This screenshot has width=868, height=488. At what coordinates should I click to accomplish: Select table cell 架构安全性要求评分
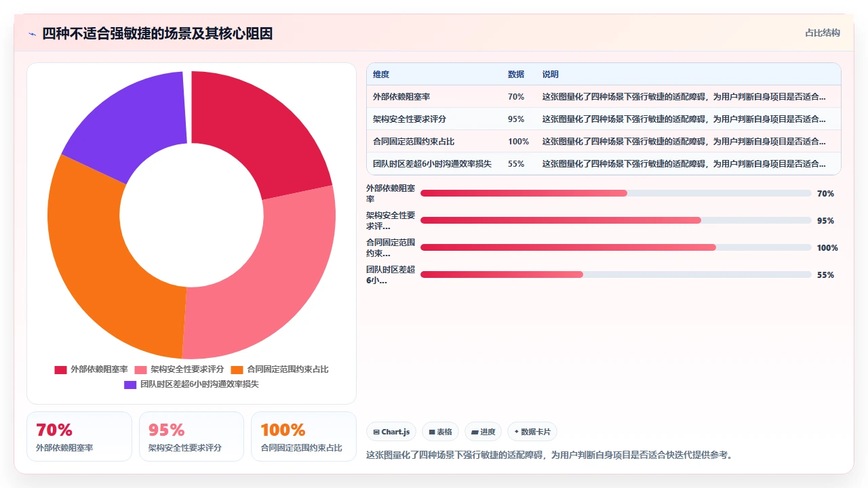pyautogui.click(x=410, y=119)
